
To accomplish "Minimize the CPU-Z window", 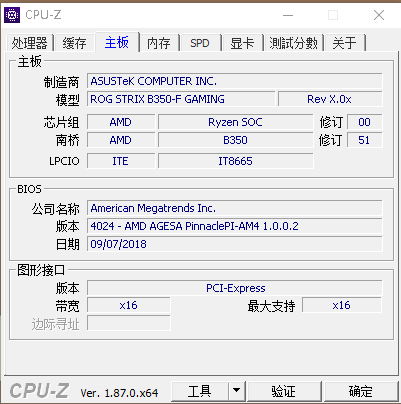I will coord(288,15).
